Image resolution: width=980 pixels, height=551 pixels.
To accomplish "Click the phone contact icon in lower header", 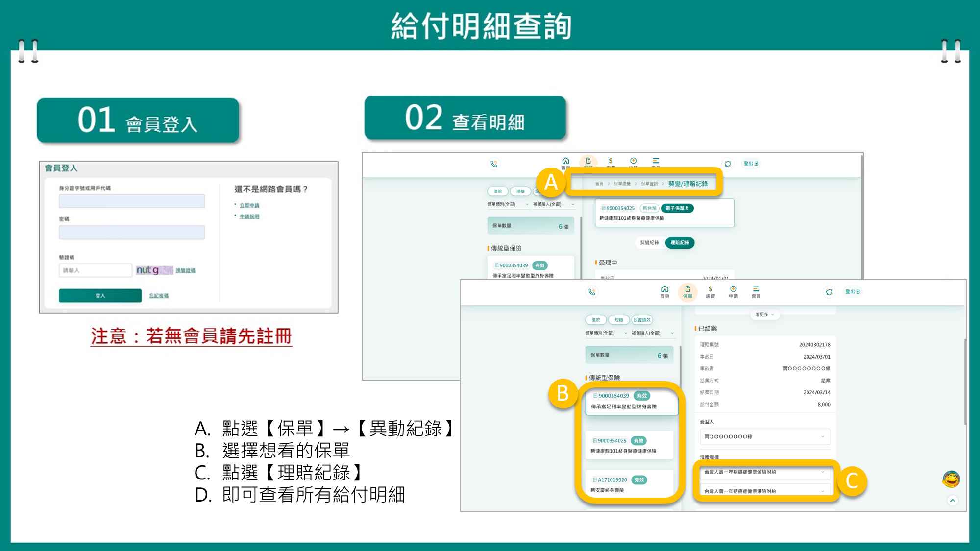I will [x=592, y=292].
